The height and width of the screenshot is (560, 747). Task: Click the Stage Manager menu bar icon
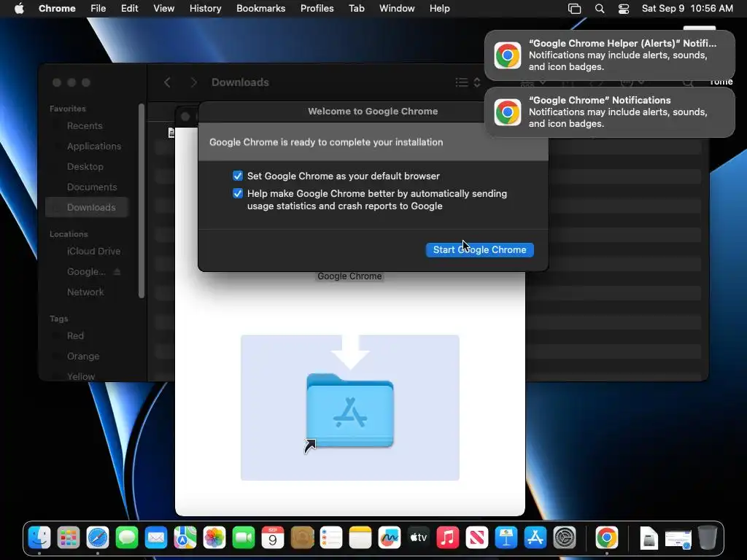tap(575, 9)
